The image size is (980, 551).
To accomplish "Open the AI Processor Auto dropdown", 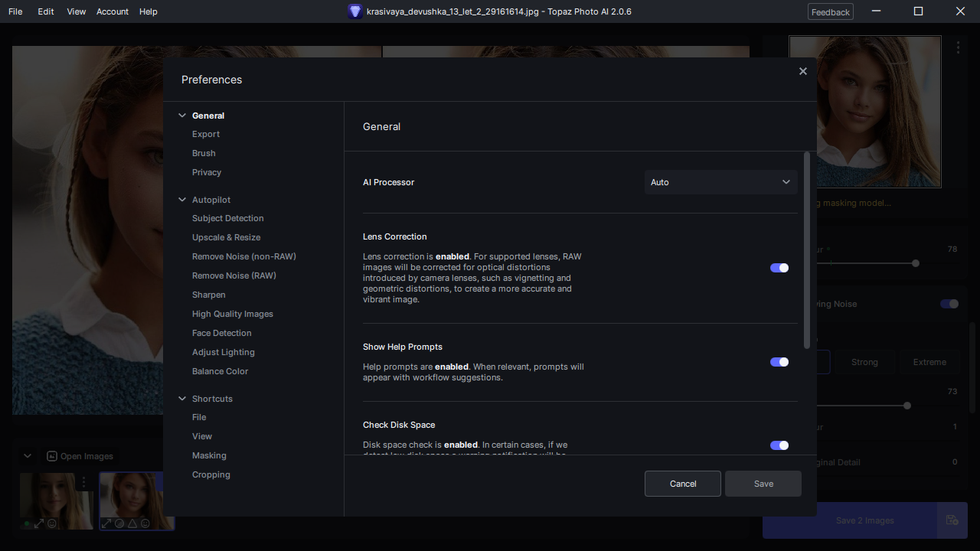I will click(x=720, y=182).
